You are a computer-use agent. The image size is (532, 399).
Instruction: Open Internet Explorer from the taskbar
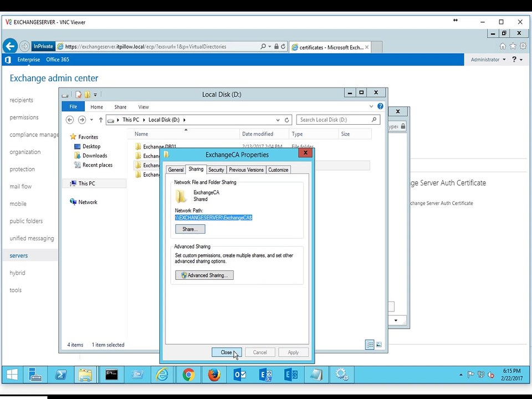[162, 375]
